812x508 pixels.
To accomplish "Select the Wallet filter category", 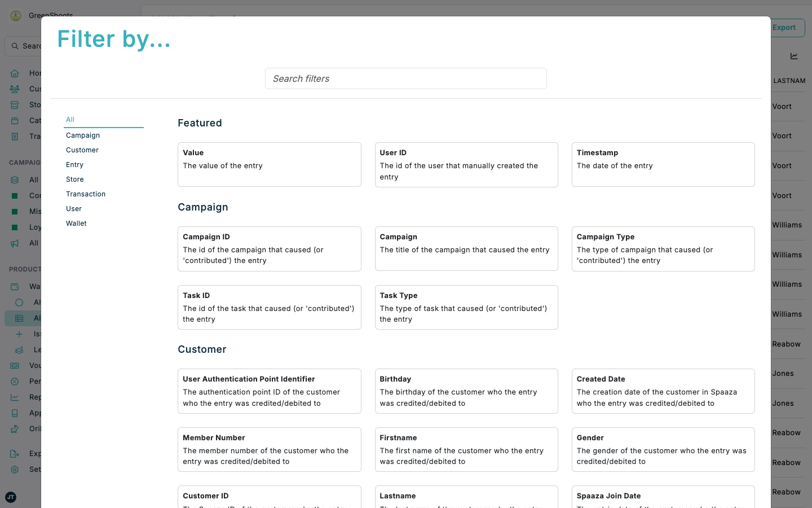I will point(76,223).
